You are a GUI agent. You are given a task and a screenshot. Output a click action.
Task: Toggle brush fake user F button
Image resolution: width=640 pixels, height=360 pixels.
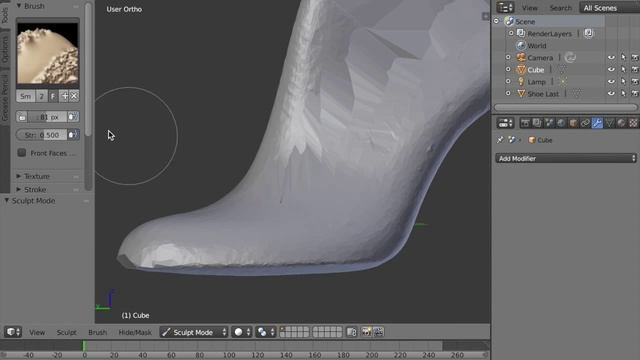pos(53,96)
